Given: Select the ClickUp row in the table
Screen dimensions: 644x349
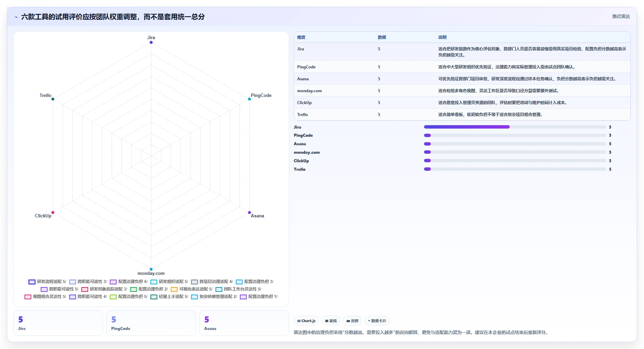Looking at the screenshot, I should point(462,102).
